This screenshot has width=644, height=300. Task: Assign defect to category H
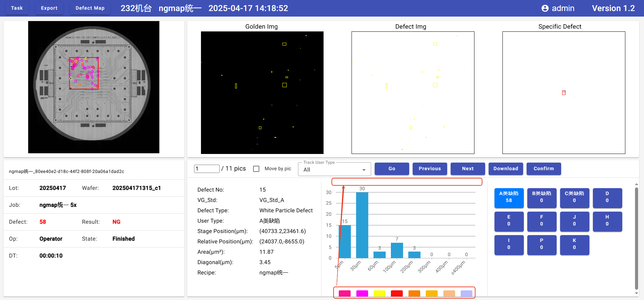607,221
